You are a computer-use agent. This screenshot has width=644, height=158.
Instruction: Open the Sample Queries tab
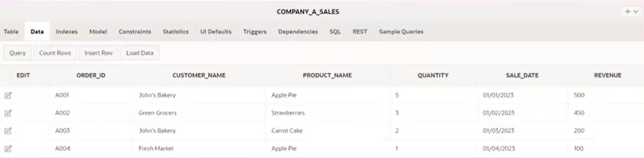(401, 31)
